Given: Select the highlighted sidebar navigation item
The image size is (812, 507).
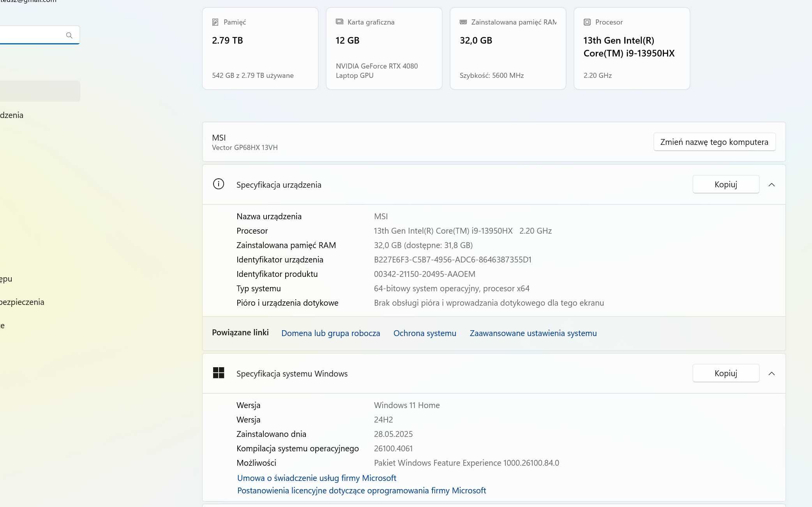Looking at the screenshot, I should [x=40, y=91].
